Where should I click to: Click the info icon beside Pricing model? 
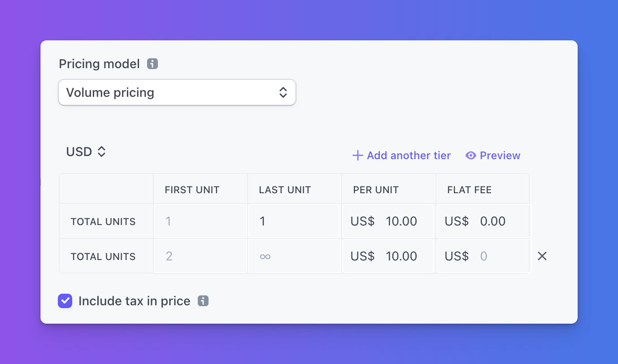coord(152,64)
